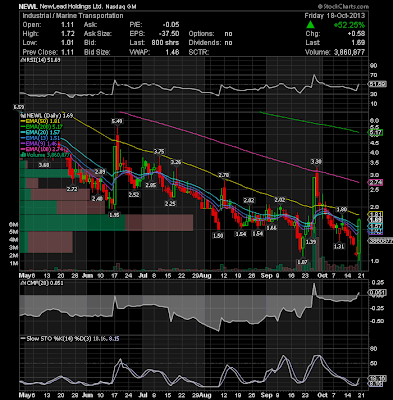Click the EPS value -37.50
The width and height of the screenshot is (393, 400).
click(170, 34)
